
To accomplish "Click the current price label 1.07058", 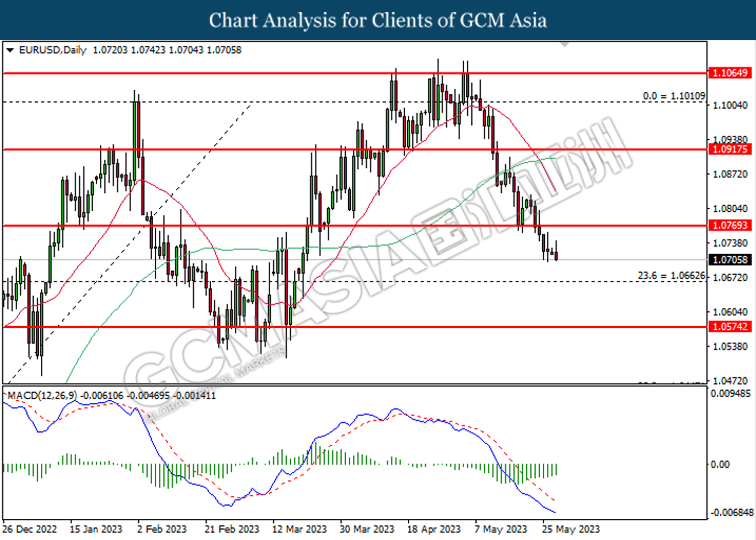I will point(730,260).
